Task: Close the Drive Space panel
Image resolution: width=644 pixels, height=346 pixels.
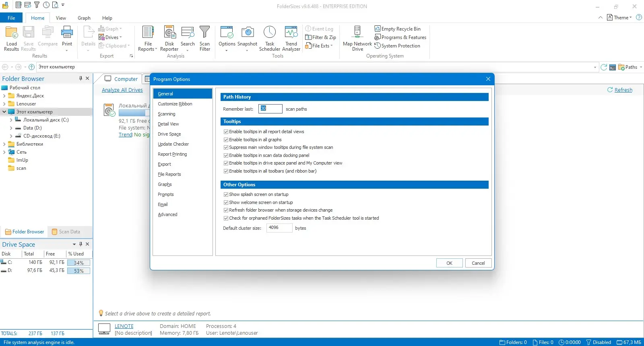Action: click(x=87, y=244)
